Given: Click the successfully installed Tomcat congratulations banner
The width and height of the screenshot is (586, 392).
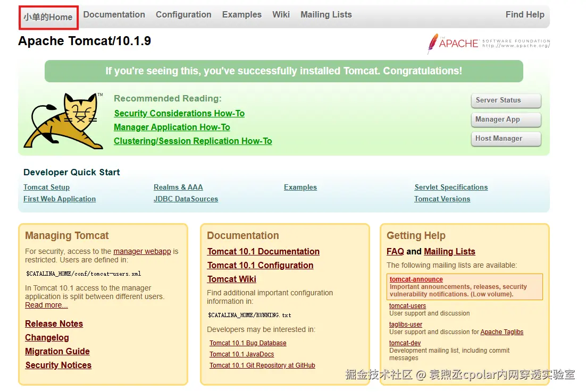Looking at the screenshot, I should tap(283, 71).
